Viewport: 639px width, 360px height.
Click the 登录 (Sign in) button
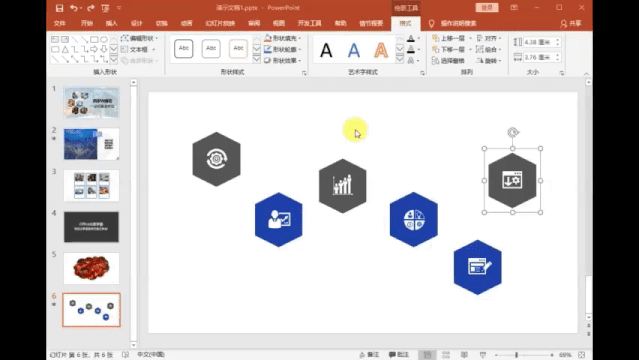pos(487,8)
